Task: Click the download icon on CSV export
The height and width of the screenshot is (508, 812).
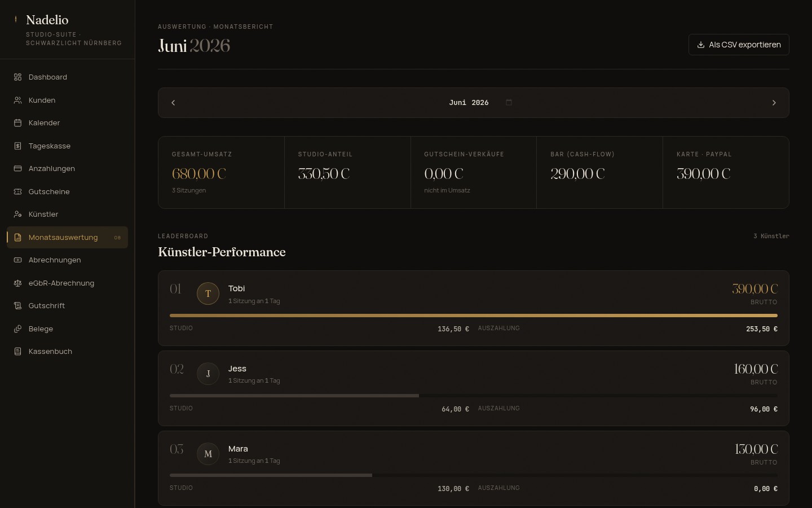Action: 701,45
